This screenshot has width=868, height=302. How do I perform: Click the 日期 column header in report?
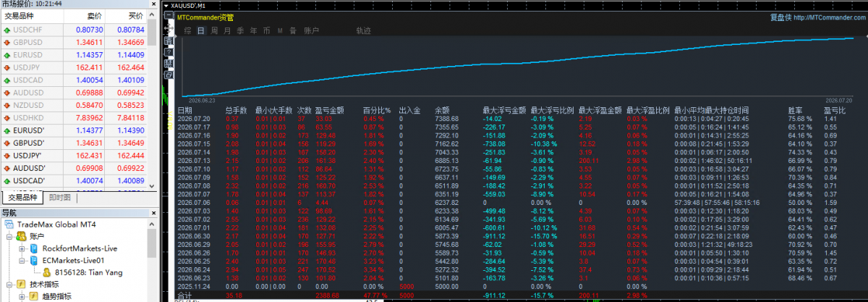[185, 111]
